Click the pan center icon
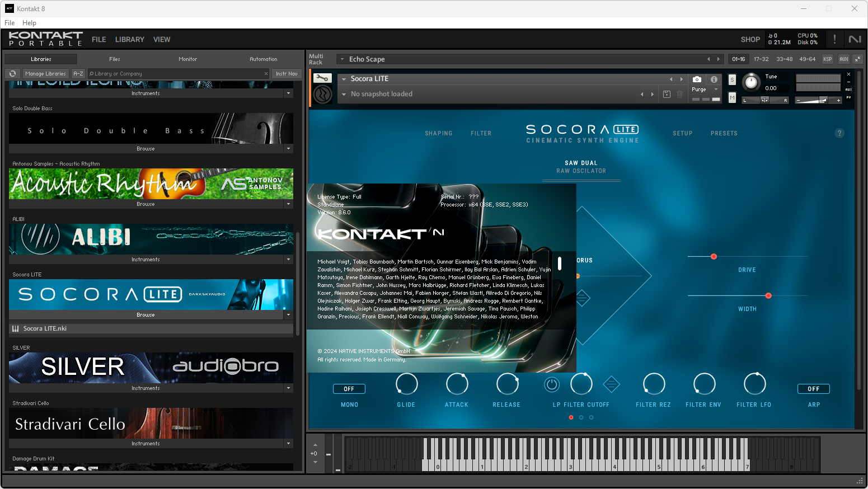Viewport: 868px width, 489px height. coord(764,100)
